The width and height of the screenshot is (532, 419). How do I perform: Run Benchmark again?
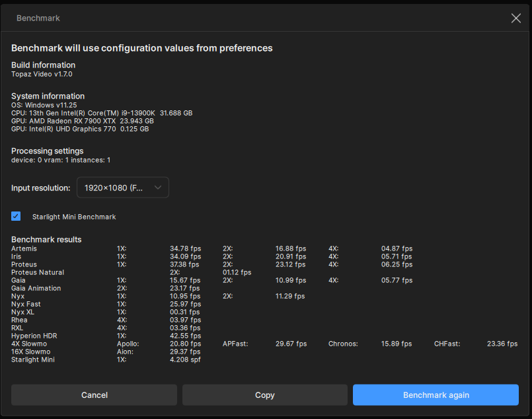tap(436, 395)
